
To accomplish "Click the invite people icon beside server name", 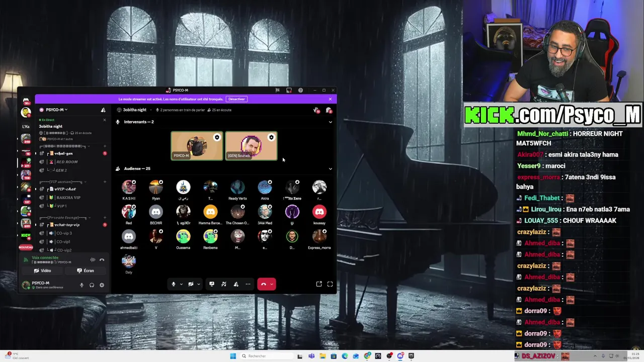I will tap(103, 110).
